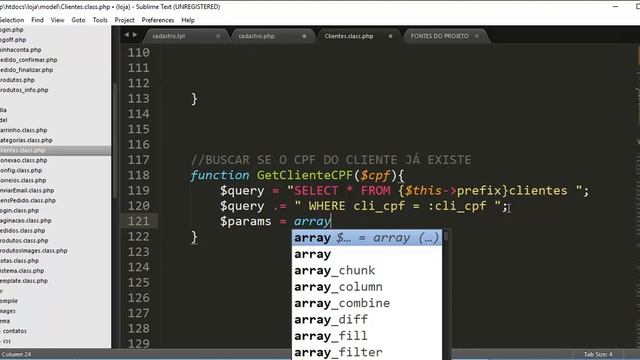This screenshot has height=360, width=640.
Task: Open produtosImages.class.php in the sidebar
Action: point(33,251)
